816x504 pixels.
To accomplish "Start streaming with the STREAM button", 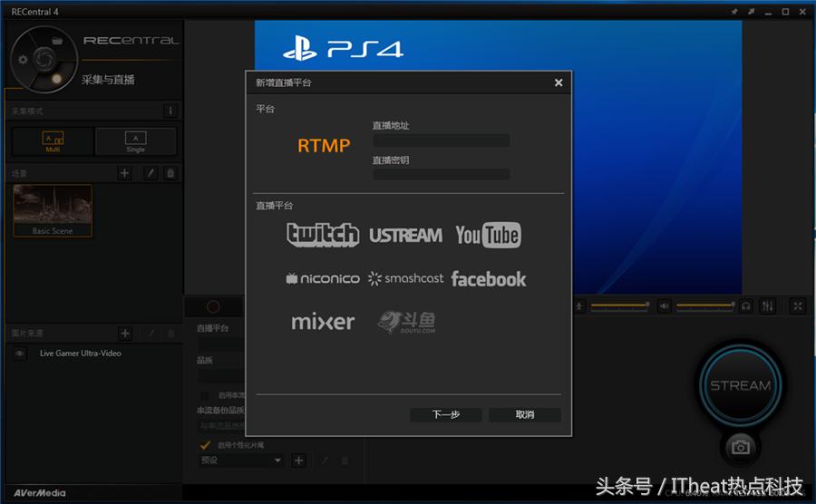I will click(x=741, y=385).
